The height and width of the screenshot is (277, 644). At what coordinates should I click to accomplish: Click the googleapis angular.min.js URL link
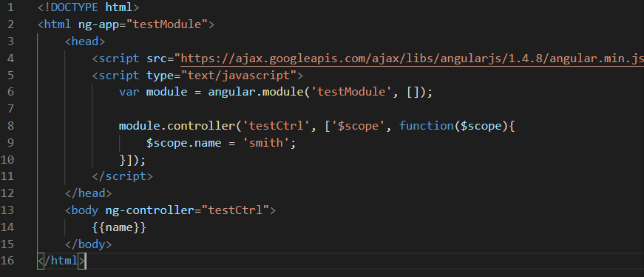click(413, 59)
